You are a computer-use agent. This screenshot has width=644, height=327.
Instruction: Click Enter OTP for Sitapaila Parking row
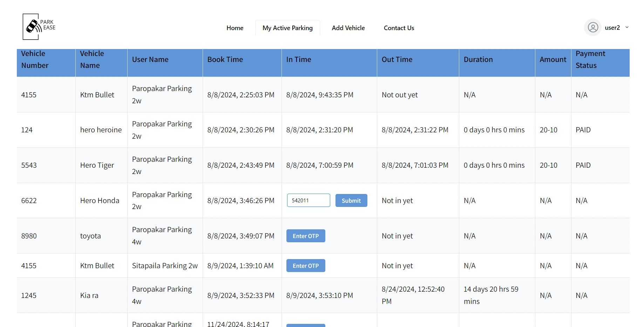click(306, 266)
